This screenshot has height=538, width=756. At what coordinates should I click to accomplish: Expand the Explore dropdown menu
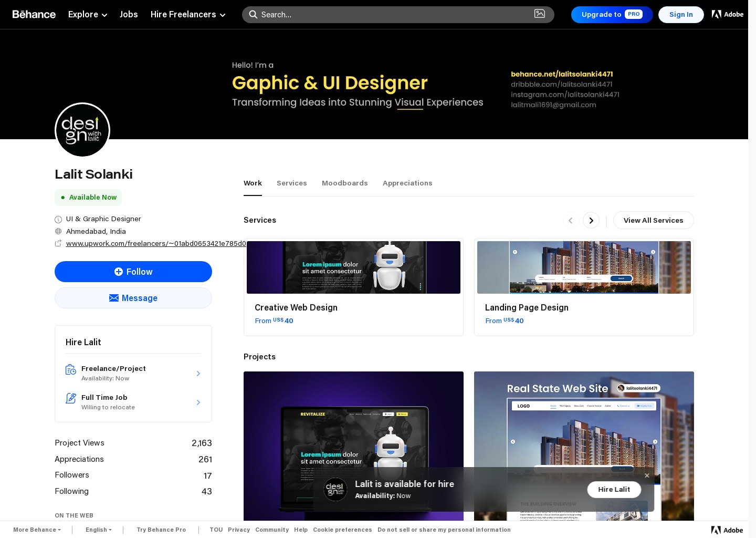pyautogui.click(x=88, y=14)
